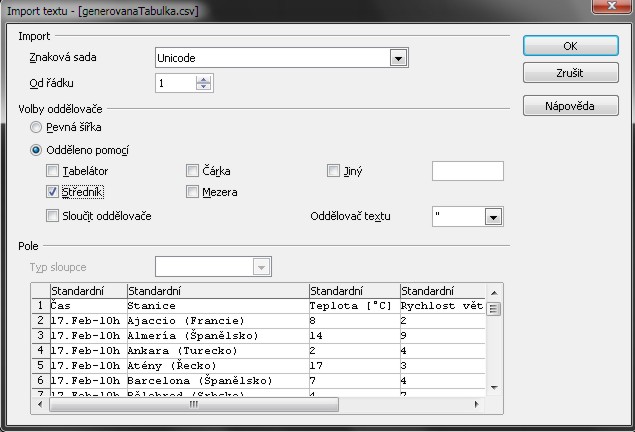Open help with Nápověda button
The width and height of the screenshot is (635, 432).
tap(570, 106)
